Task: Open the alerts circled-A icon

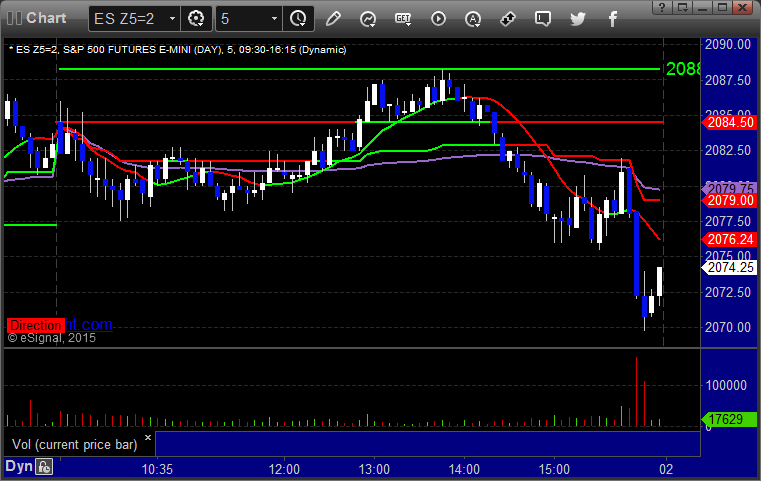Action: (x=473, y=19)
